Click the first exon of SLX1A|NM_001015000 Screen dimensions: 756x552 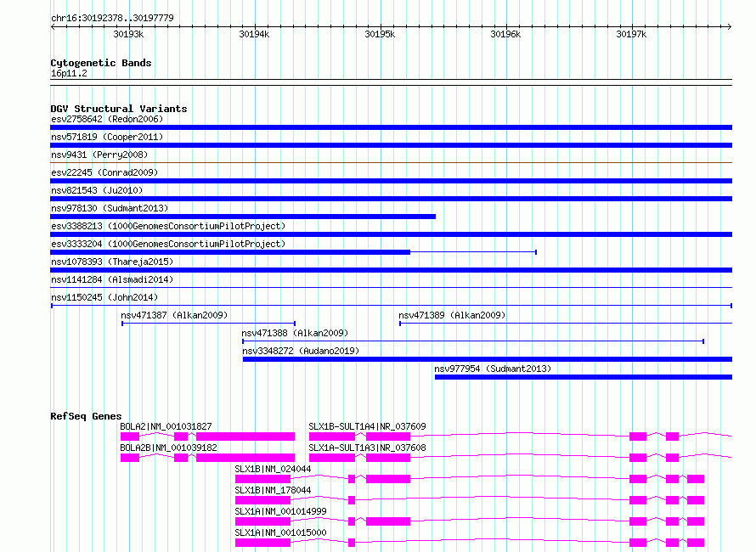click(x=262, y=543)
